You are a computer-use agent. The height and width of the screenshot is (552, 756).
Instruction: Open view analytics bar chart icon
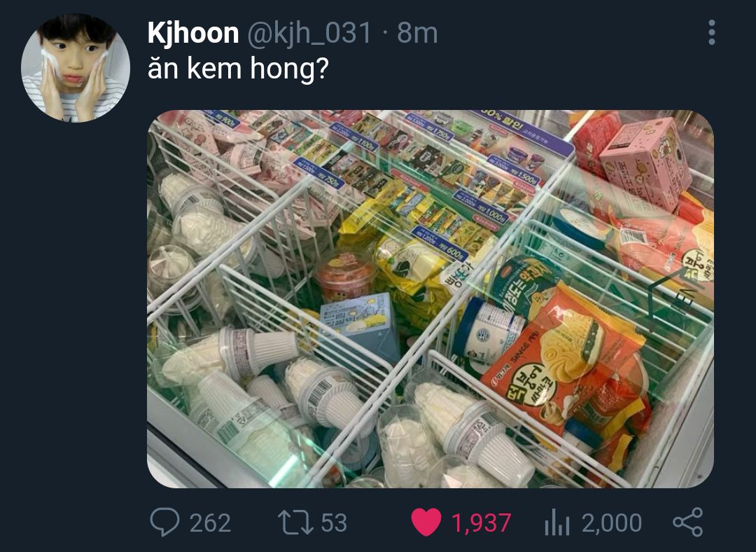coord(557,523)
